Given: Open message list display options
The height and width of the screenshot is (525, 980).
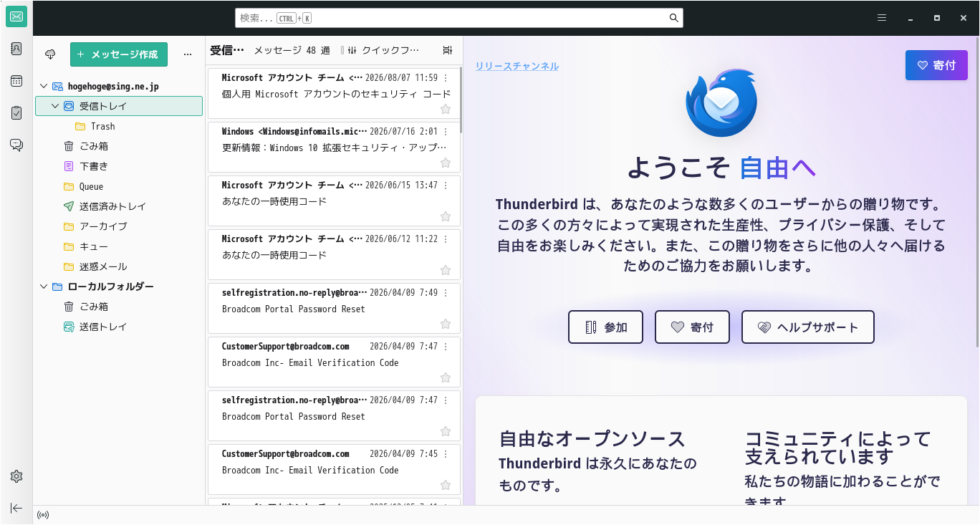Looking at the screenshot, I should 448,50.
